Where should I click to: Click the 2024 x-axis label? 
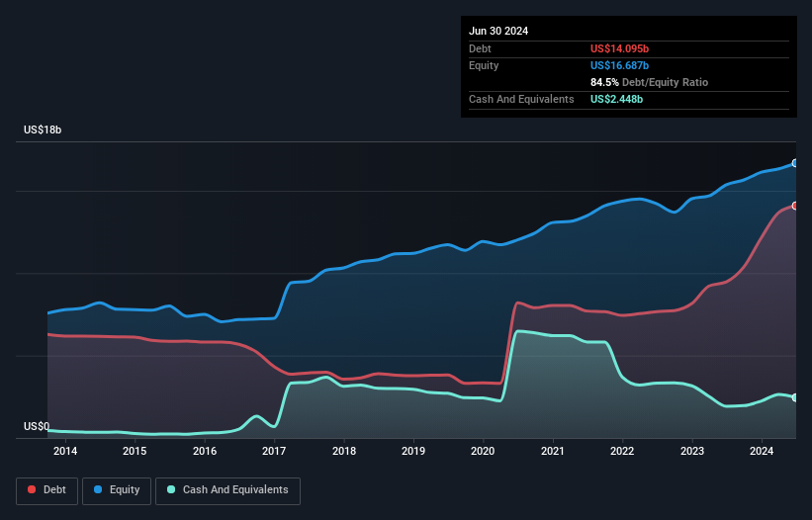(x=762, y=451)
